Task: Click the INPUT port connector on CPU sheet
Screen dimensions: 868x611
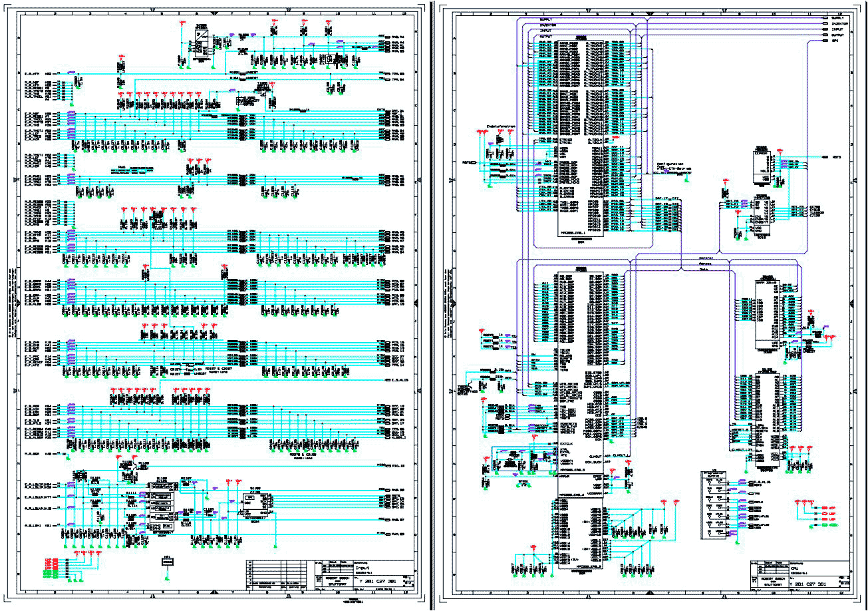Action: click(x=825, y=29)
